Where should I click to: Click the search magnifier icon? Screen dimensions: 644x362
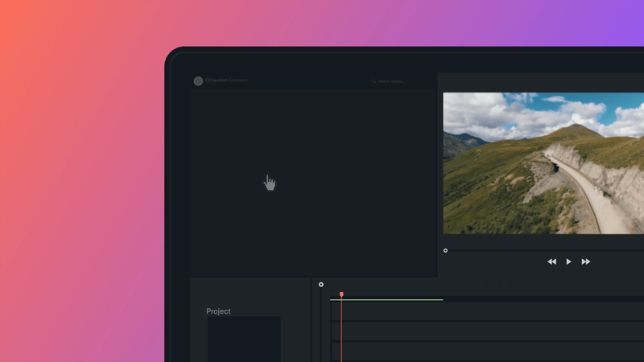pyautogui.click(x=374, y=81)
